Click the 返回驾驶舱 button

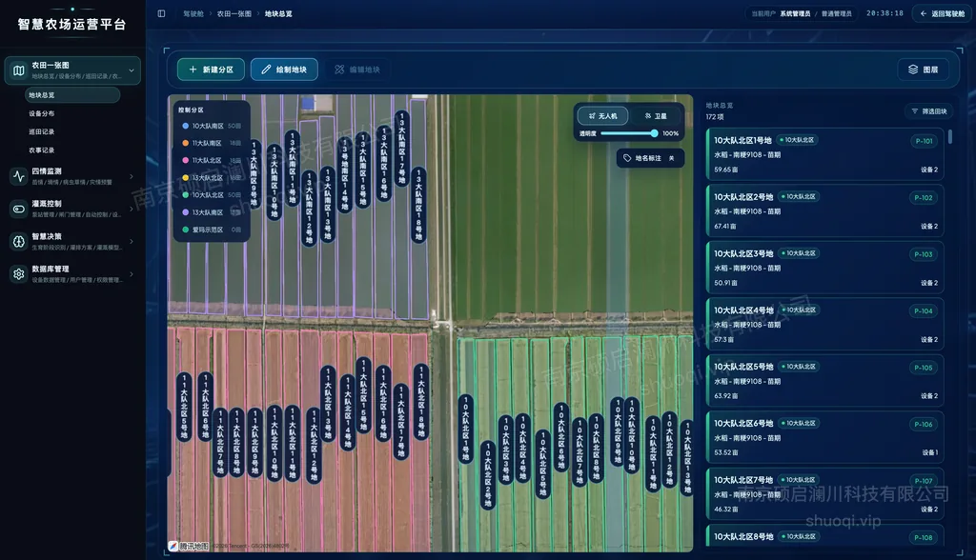click(942, 13)
